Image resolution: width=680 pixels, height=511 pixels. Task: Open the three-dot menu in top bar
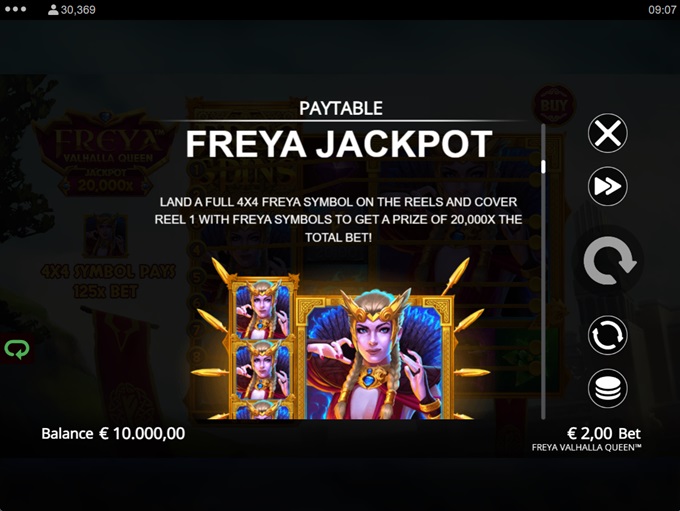[x=16, y=9]
